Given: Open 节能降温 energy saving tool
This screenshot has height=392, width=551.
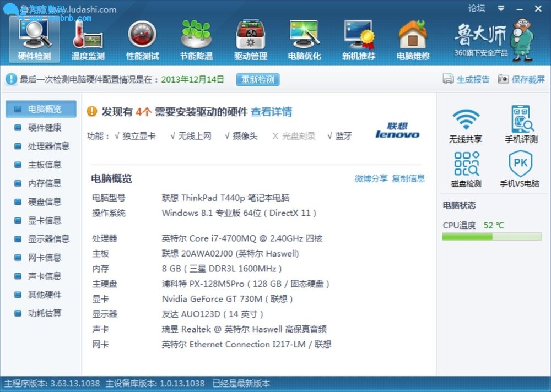Looking at the screenshot, I should pyautogui.click(x=196, y=40).
